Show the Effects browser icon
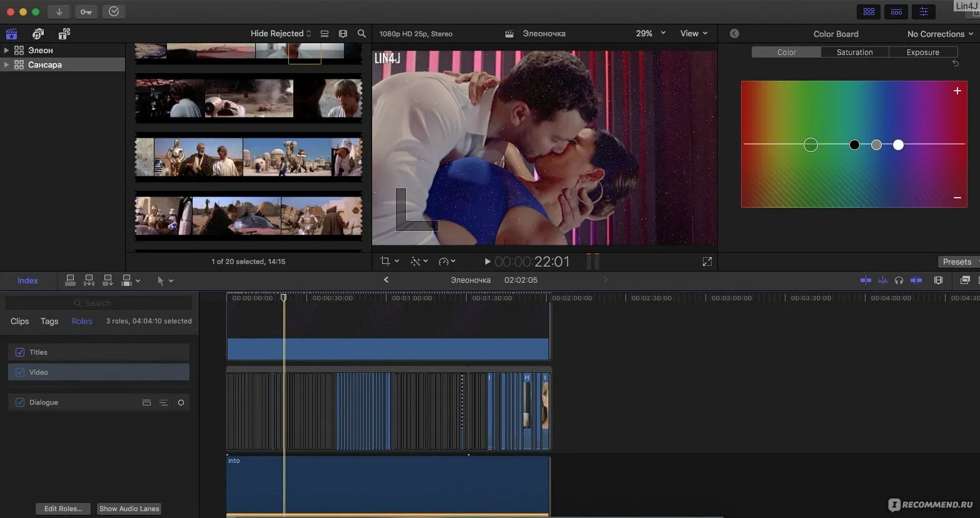The height and width of the screenshot is (518, 980). coord(965,280)
